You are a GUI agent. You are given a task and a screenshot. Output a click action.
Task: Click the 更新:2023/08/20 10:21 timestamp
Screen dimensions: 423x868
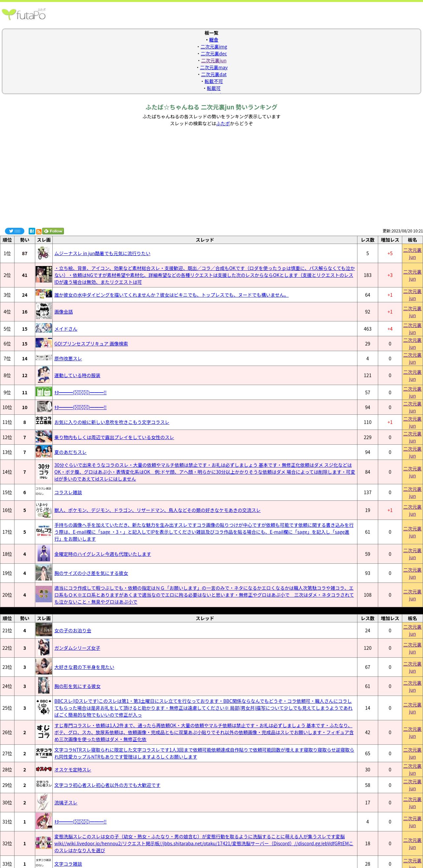[403, 231]
